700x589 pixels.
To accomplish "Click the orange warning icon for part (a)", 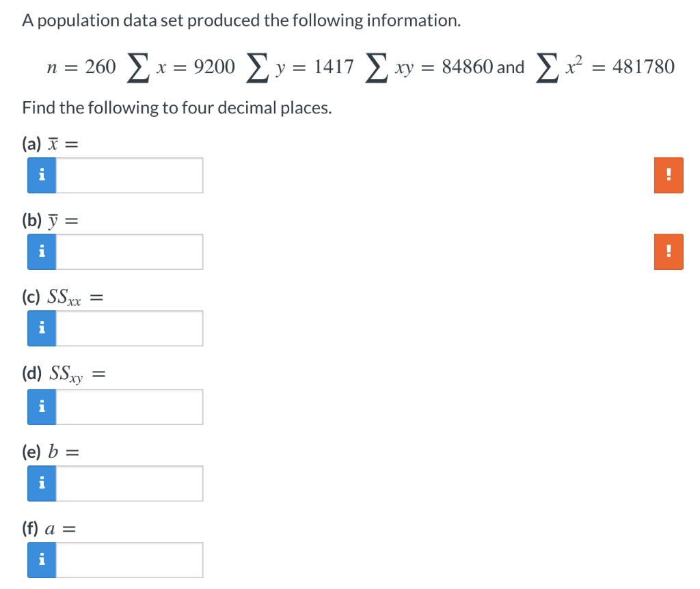I will pos(668,175).
